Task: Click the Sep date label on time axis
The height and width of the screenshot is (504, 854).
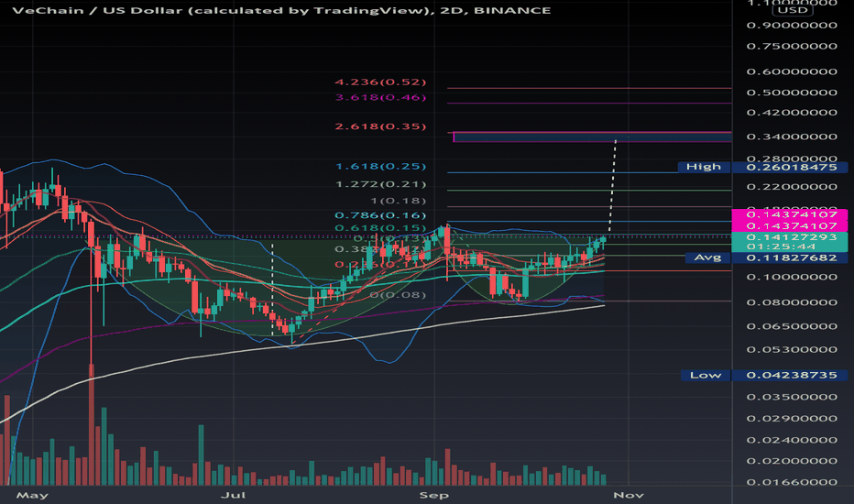Action: 434,495
